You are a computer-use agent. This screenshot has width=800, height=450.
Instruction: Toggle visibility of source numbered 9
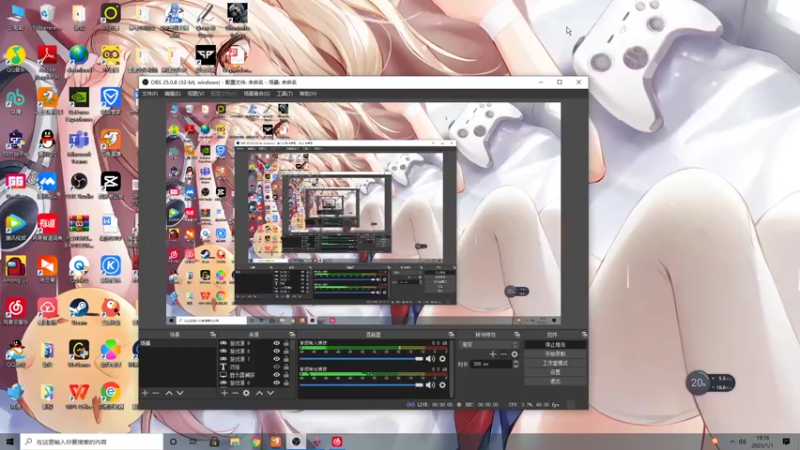(277, 343)
